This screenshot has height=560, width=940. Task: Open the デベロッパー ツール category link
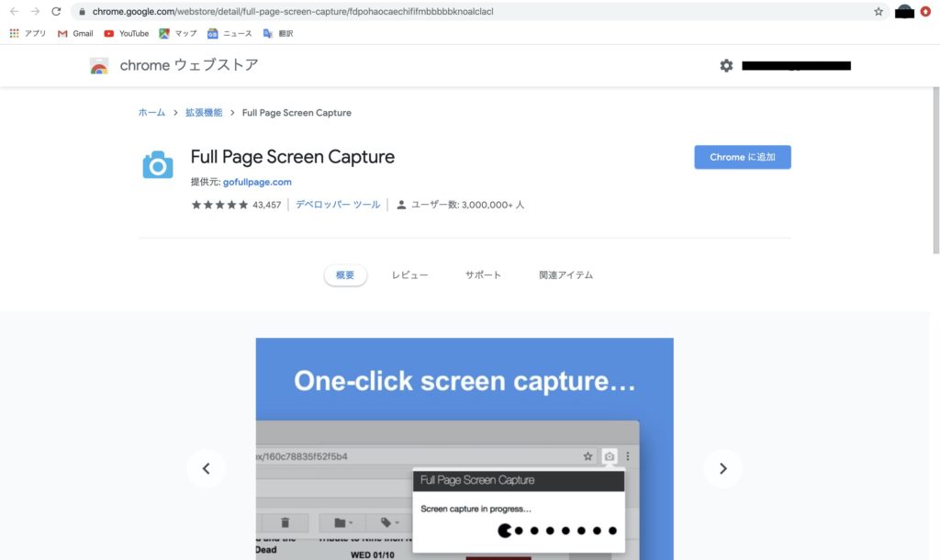[x=338, y=205]
